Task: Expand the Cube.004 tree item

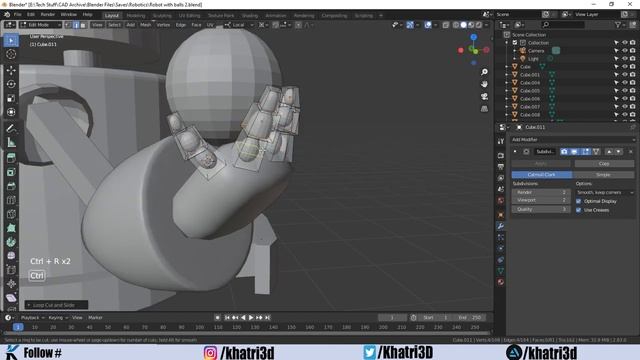Action: coord(507,83)
